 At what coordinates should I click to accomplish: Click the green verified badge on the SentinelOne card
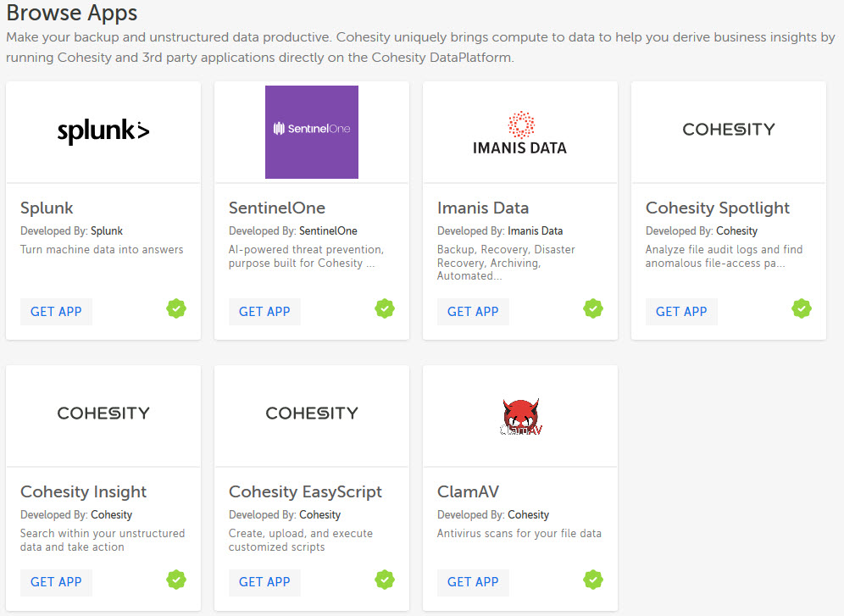click(385, 308)
